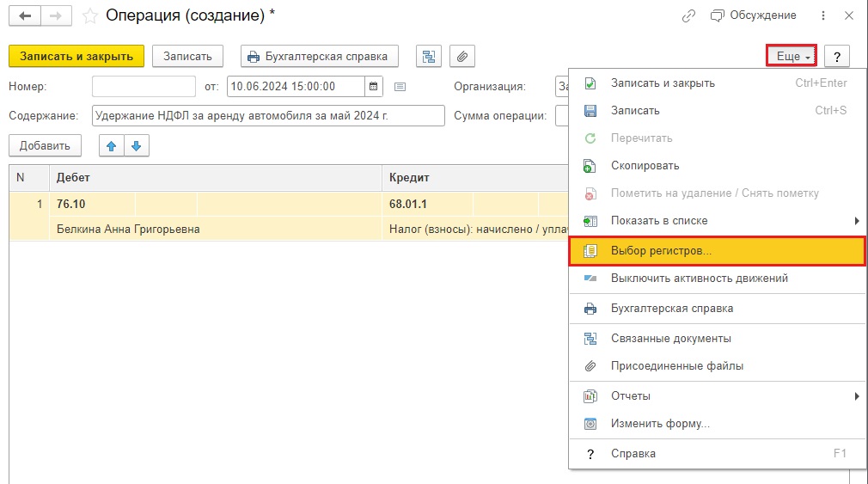The image size is (868, 484).
Task: Open the calendar picker in date field
Action: [373, 86]
